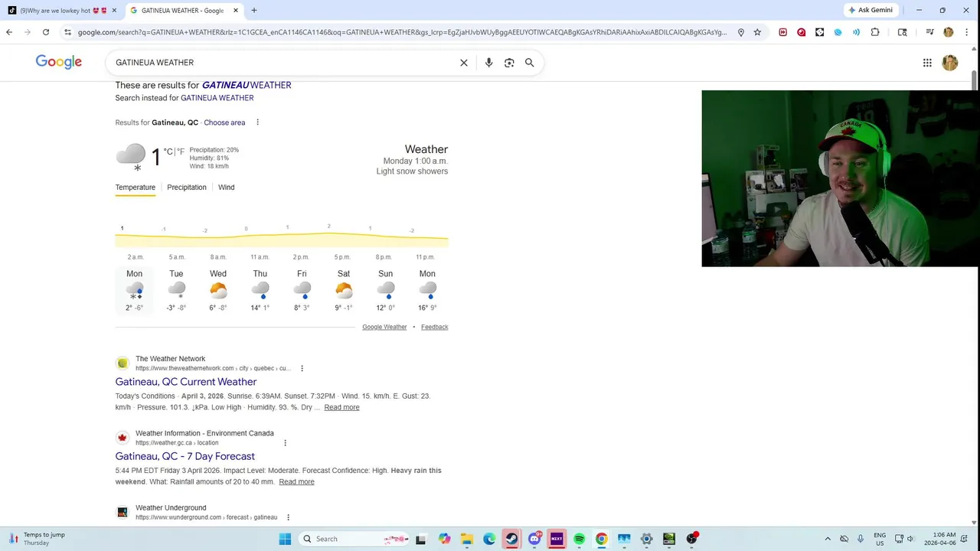The height and width of the screenshot is (551, 980).
Task: Select Thu forecast day
Action: coord(260,291)
